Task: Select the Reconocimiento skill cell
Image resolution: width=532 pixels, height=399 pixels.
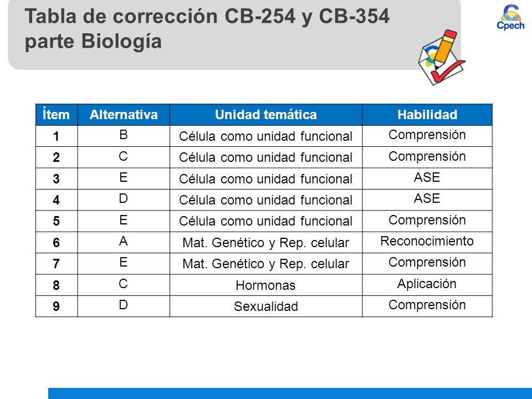Action: (427, 242)
